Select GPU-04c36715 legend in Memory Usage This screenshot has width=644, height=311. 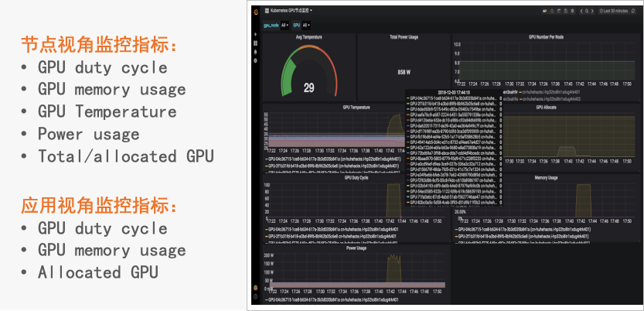(524, 229)
